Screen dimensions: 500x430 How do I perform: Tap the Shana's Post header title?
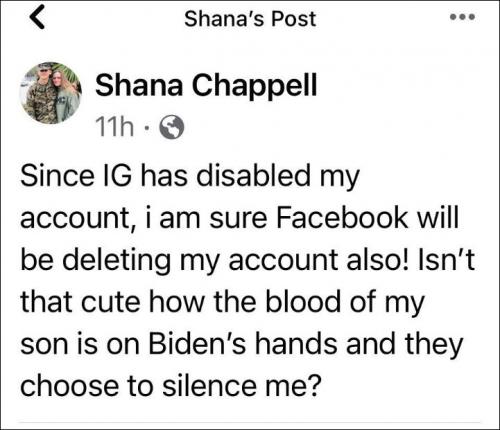[x=250, y=19]
